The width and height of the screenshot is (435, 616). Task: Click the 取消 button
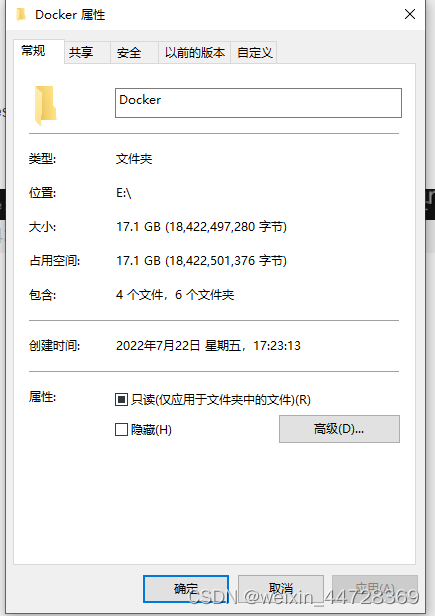pyautogui.click(x=281, y=589)
